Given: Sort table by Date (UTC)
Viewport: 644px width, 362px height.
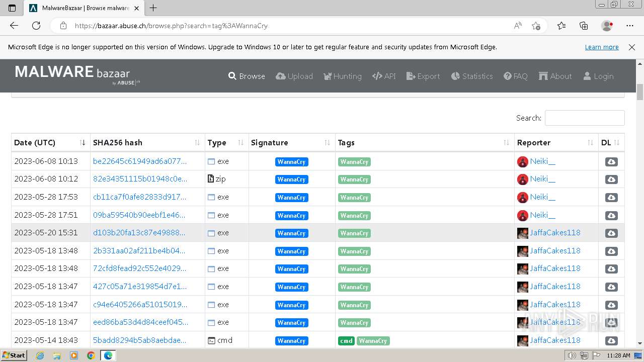Looking at the screenshot, I should coord(50,143).
